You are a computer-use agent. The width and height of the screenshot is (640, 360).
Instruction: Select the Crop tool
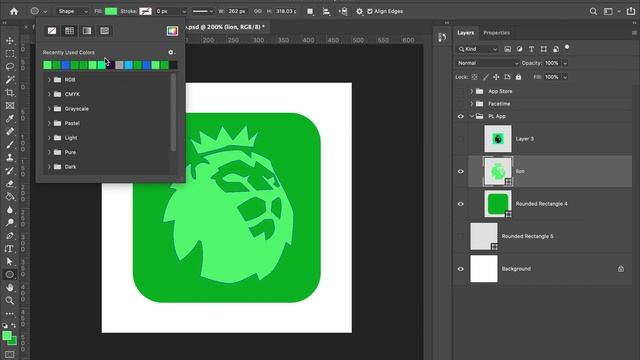[10, 93]
